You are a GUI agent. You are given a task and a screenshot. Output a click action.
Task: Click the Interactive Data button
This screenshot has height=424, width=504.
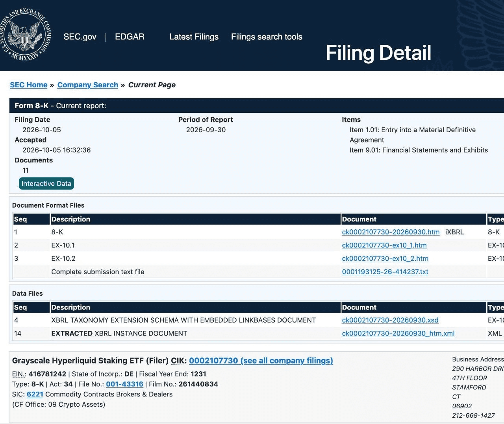[x=46, y=184]
